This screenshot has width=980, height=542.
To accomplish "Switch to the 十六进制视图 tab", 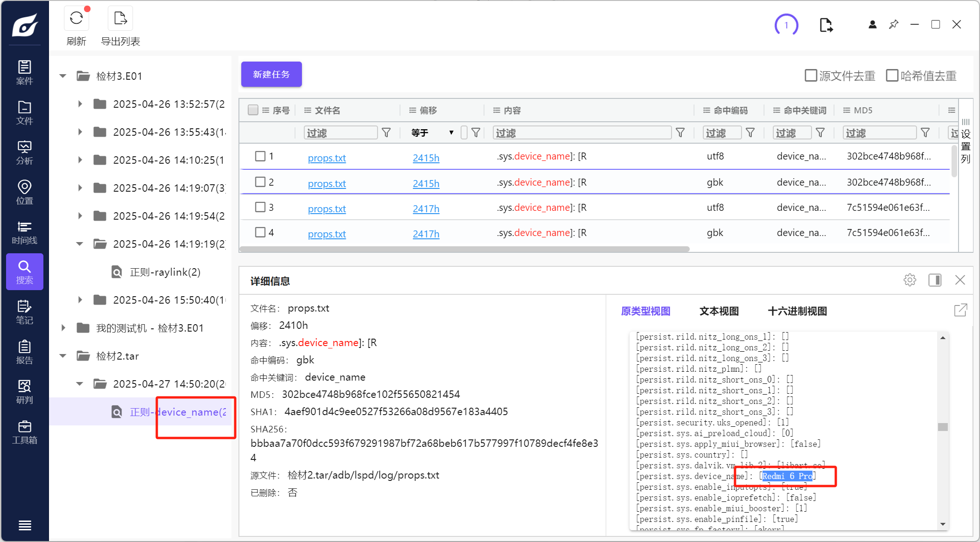I will 797,311.
